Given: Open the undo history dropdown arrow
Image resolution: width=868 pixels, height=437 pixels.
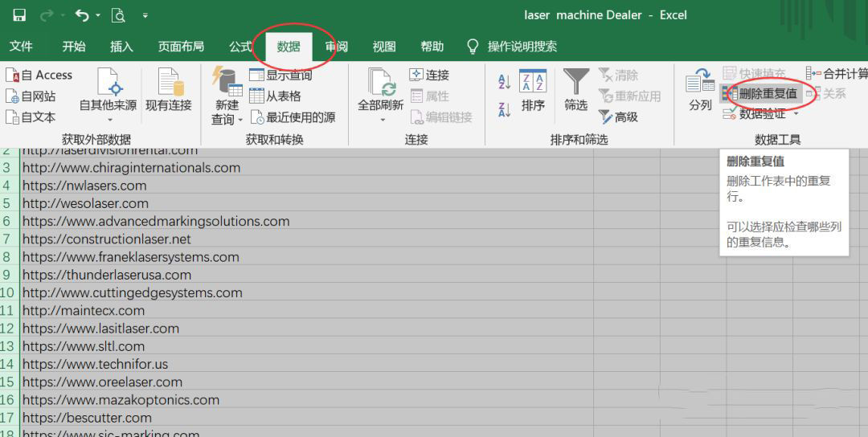Looking at the screenshot, I should (98, 15).
